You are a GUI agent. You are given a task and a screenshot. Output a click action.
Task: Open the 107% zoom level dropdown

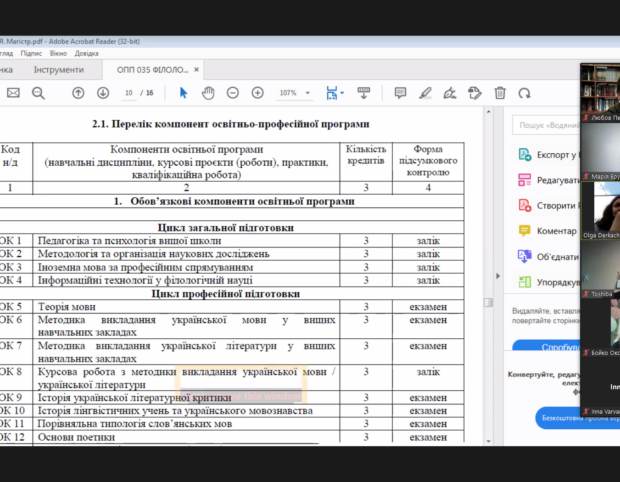click(307, 93)
